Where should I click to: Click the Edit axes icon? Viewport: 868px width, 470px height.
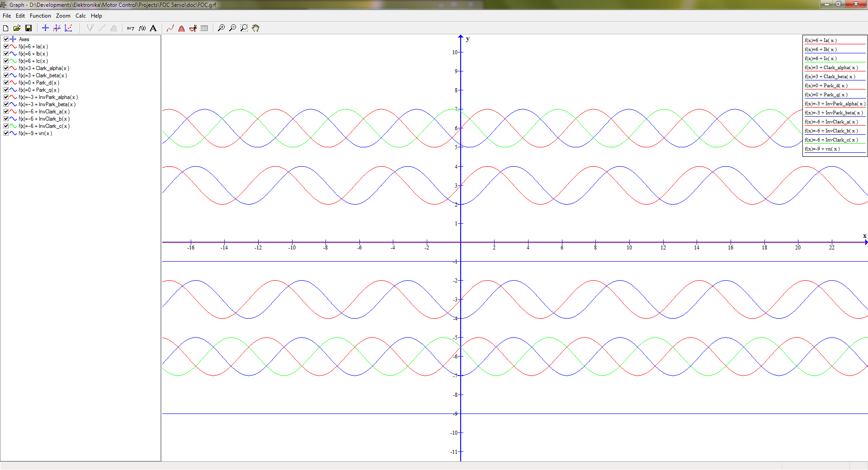(x=45, y=28)
